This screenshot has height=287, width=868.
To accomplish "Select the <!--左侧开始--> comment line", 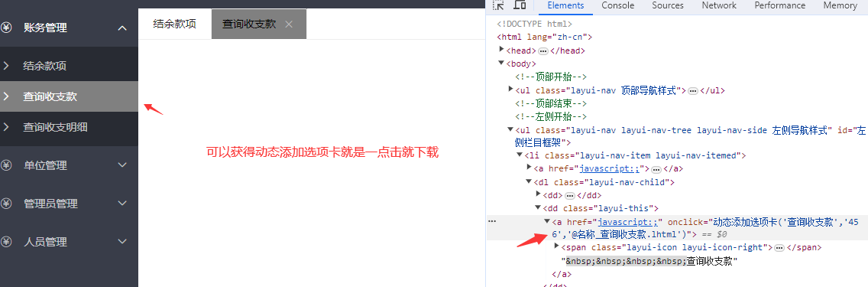I will click(x=551, y=117).
